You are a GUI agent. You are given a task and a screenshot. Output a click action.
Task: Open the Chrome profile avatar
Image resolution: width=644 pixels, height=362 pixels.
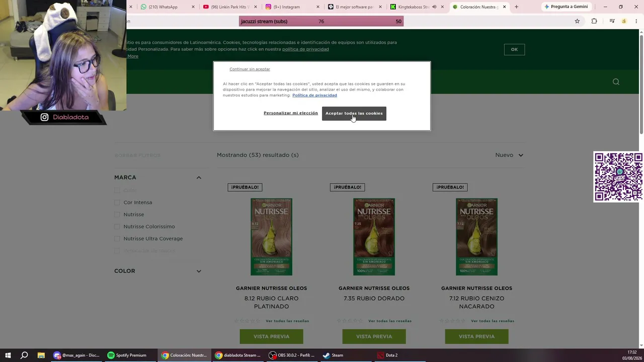point(624,21)
